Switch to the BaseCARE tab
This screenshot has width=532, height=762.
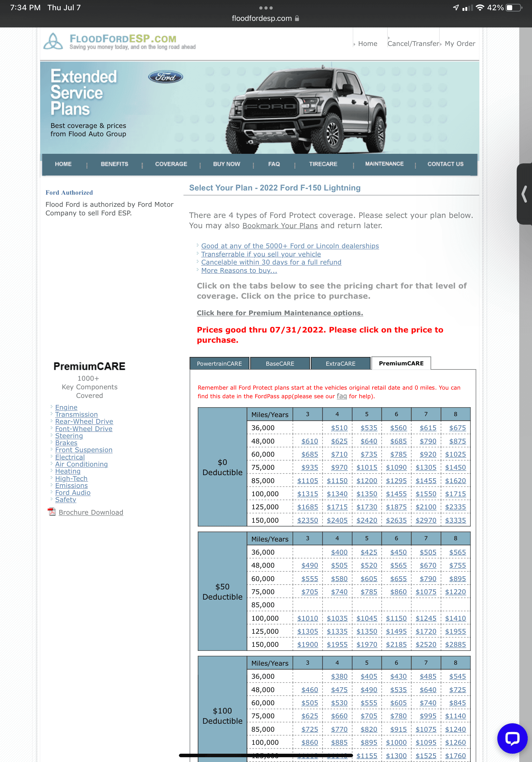[280, 363]
